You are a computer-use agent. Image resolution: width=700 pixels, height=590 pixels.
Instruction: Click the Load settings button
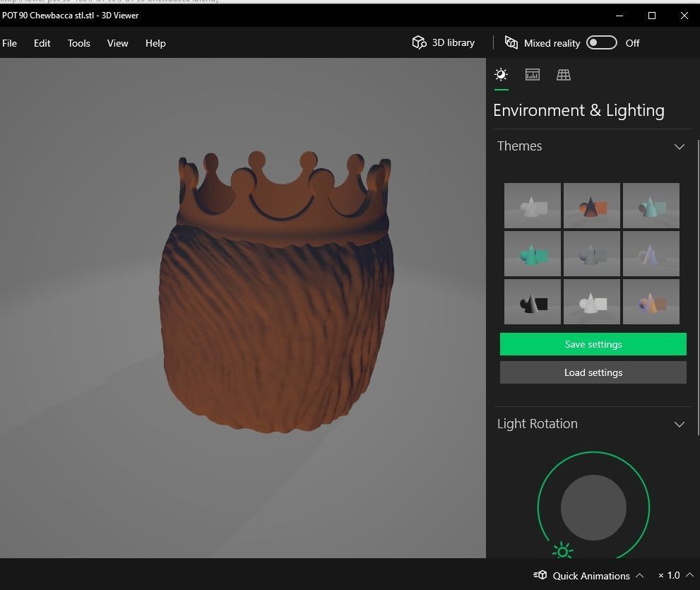point(593,372)
